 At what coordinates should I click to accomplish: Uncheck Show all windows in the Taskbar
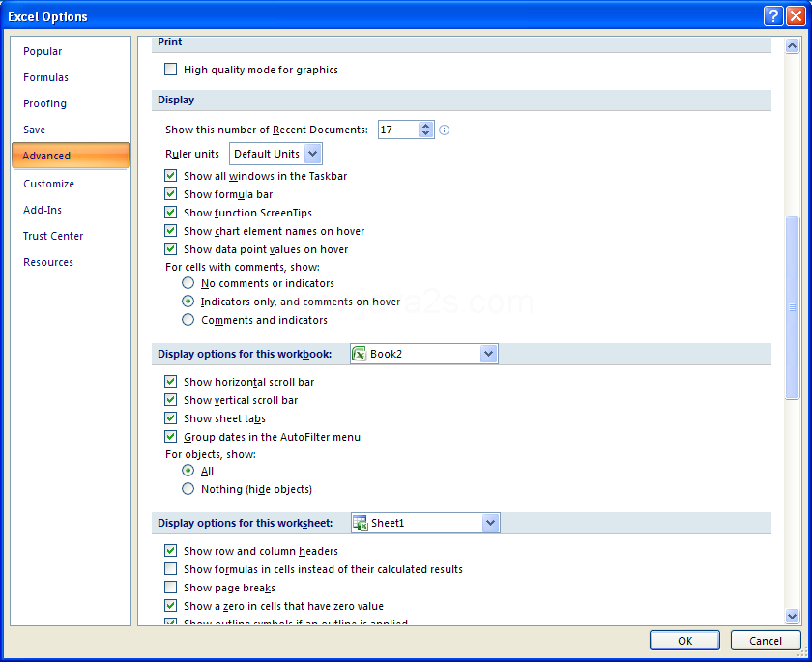point(170,176)
